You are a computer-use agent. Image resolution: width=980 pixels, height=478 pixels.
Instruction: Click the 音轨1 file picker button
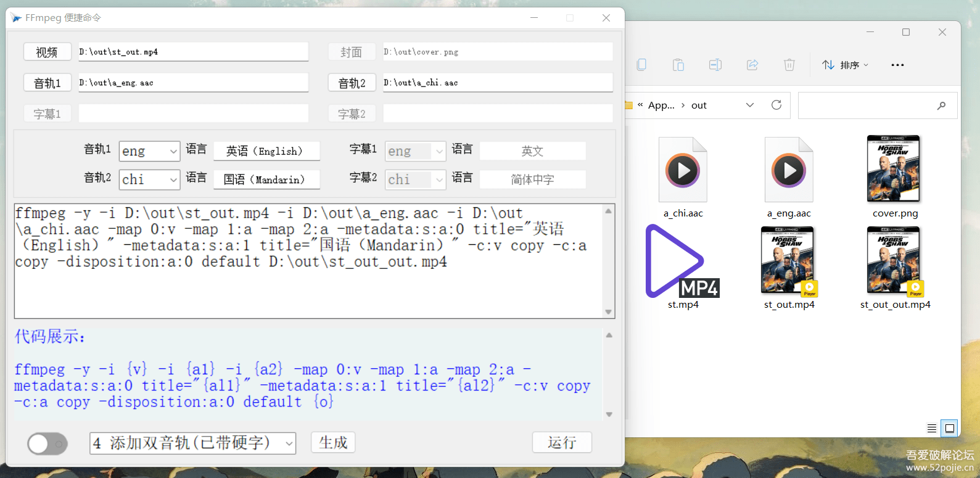[47, 83]
